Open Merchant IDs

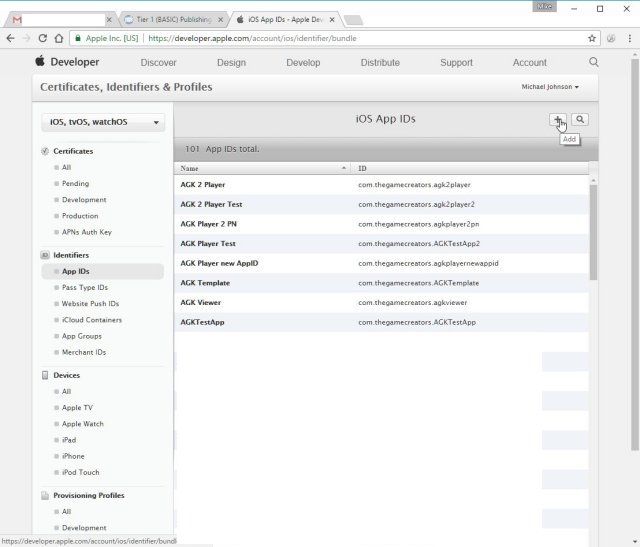pos(84,352)
